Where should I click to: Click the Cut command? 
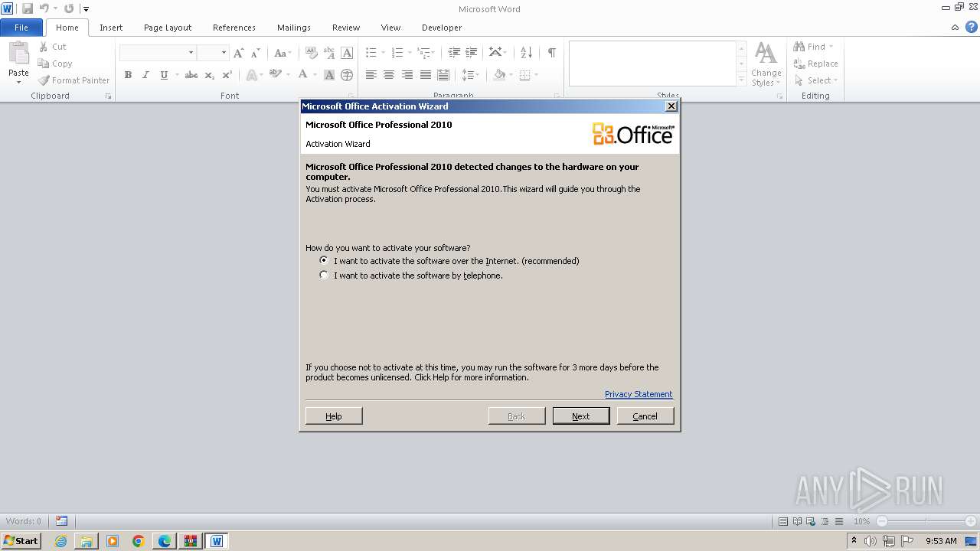pyautogui.click(x=54, y=47)
